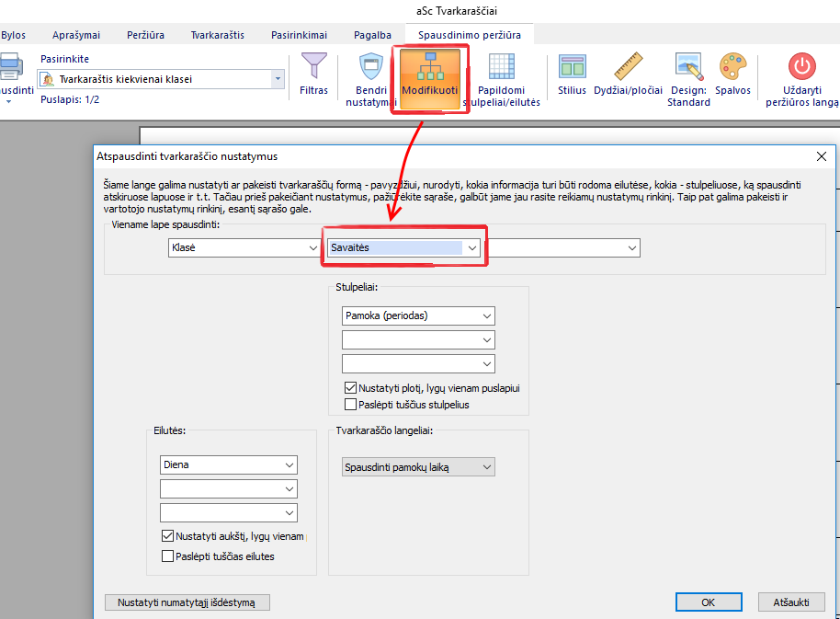Enable Paslėpti tuščias eilutes checkbox
Image resolution: width=840 pixels, height=619 pixels.
coord(167,556)
